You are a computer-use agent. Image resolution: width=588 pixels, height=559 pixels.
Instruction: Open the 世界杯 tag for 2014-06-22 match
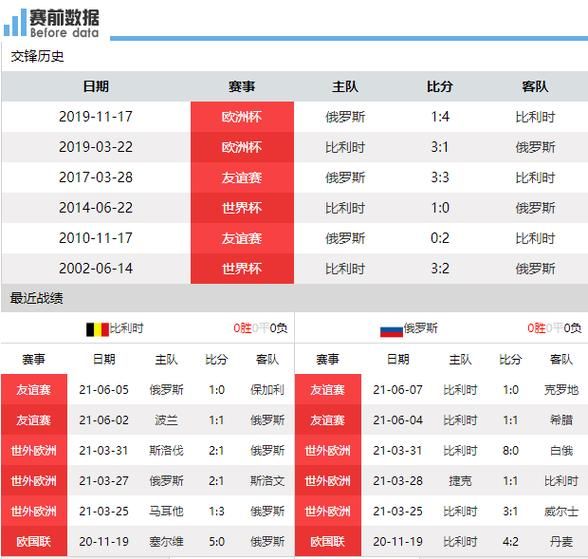[x=242, y=208]
